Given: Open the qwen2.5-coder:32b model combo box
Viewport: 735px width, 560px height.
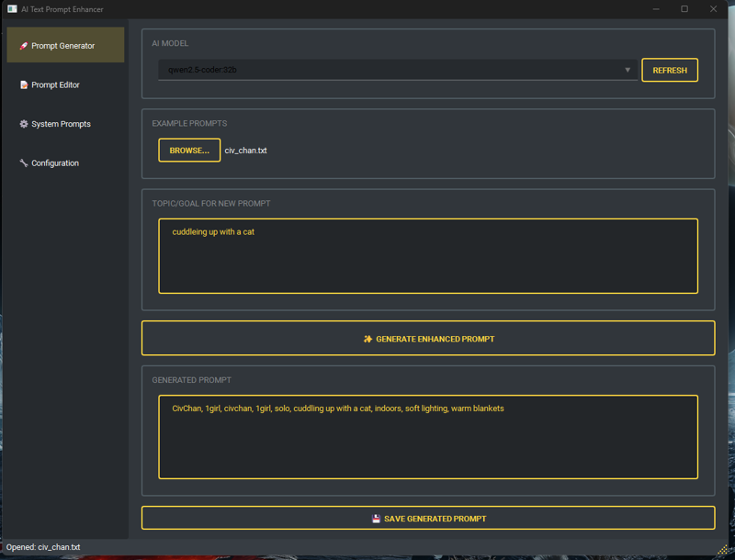Looking at the screenshot, I should click(398, 70).
